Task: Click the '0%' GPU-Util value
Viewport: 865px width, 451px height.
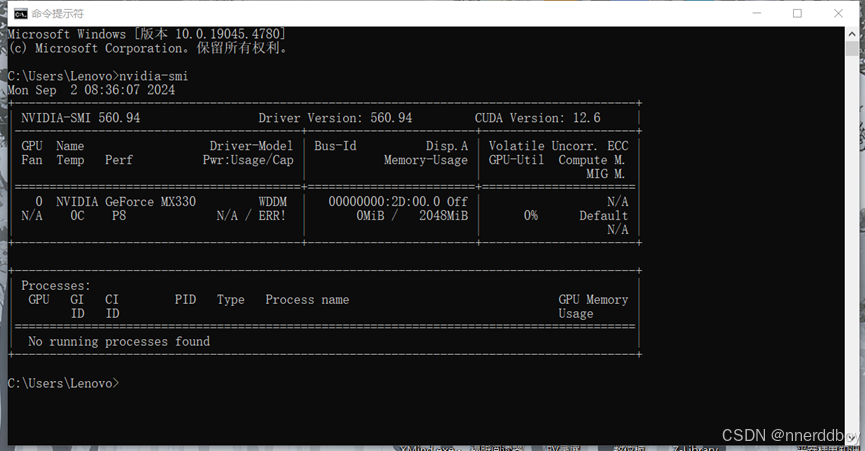Action: [x=531, y=216]
